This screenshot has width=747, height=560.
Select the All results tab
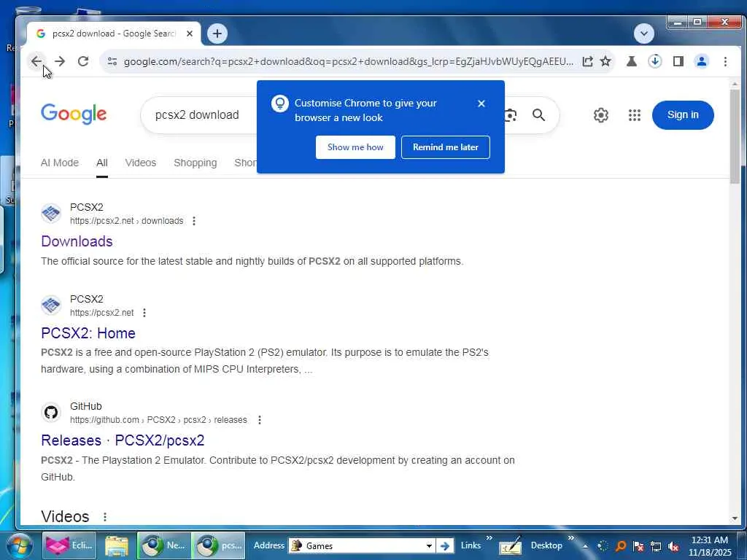(102, 163)
